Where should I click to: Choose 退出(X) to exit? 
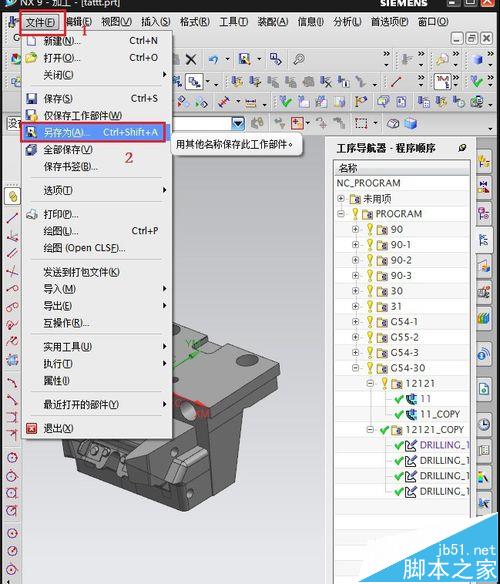pos(97,429)
